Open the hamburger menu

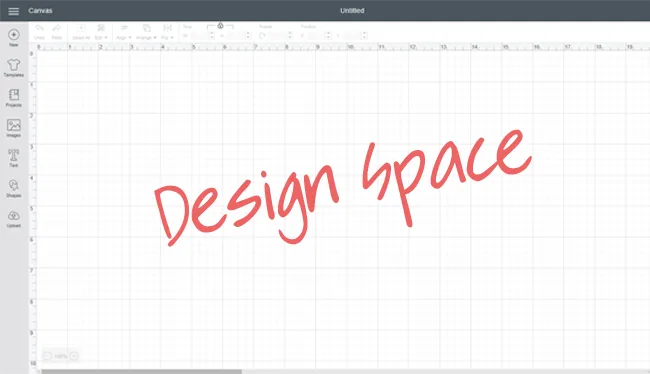13,11
